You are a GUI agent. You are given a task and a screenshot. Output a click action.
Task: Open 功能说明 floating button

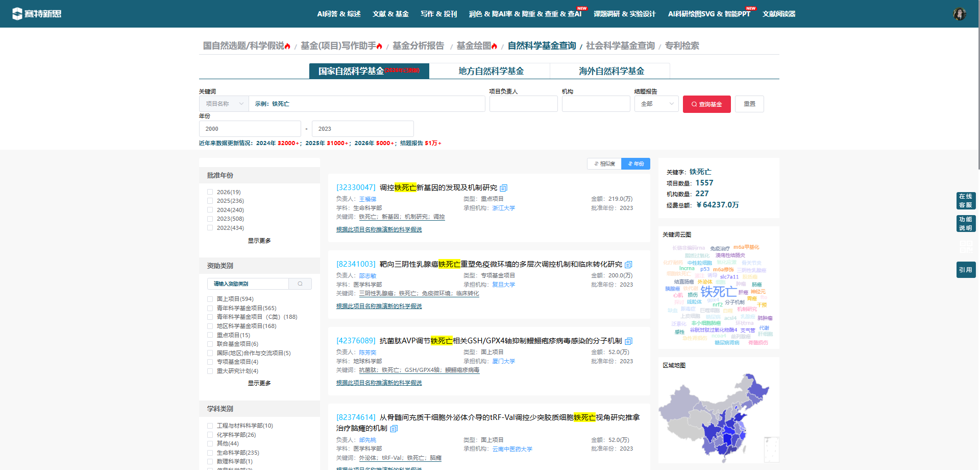[966, 224]
